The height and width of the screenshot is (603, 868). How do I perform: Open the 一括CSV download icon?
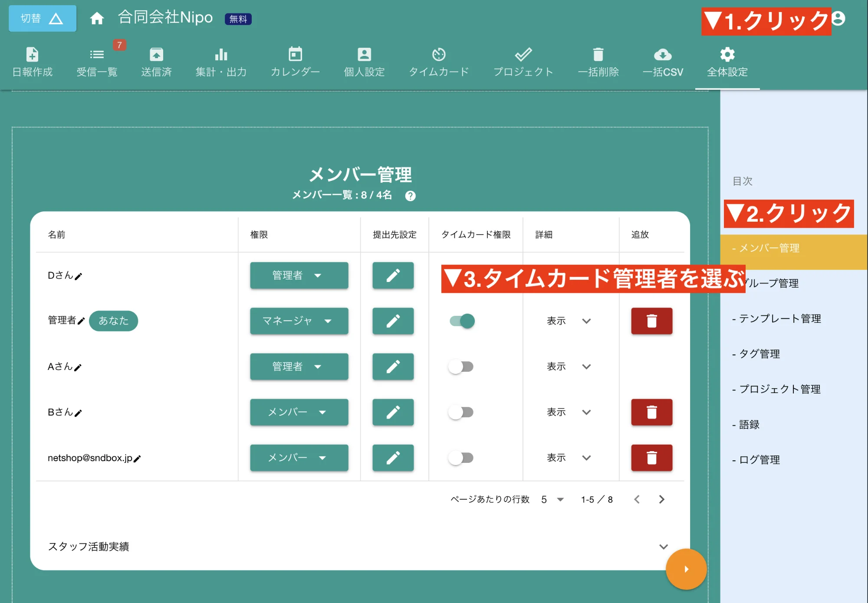(x=663, y=61)
